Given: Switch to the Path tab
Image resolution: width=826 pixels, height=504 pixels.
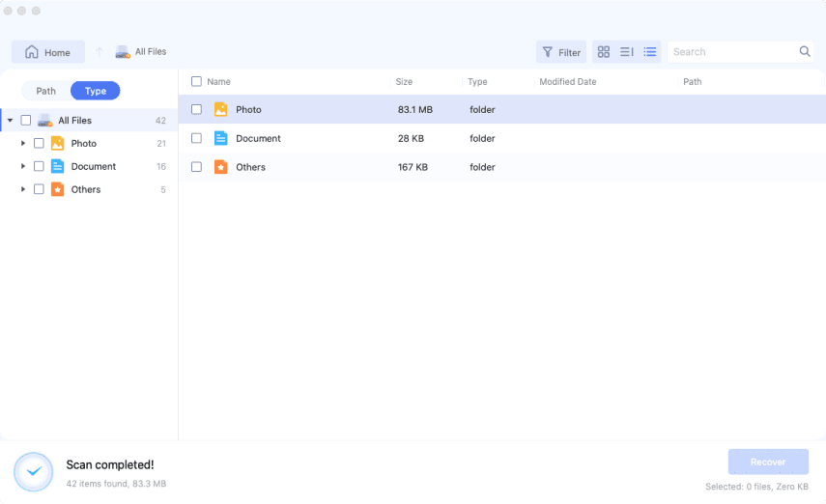Looking at the screenshot, I should (x=46, y=91).
